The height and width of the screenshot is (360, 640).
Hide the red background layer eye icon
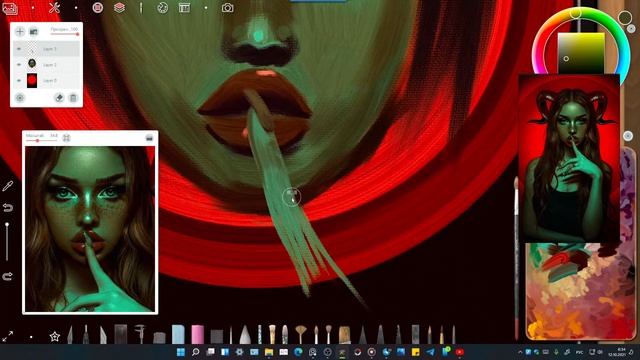click(18, 80)
